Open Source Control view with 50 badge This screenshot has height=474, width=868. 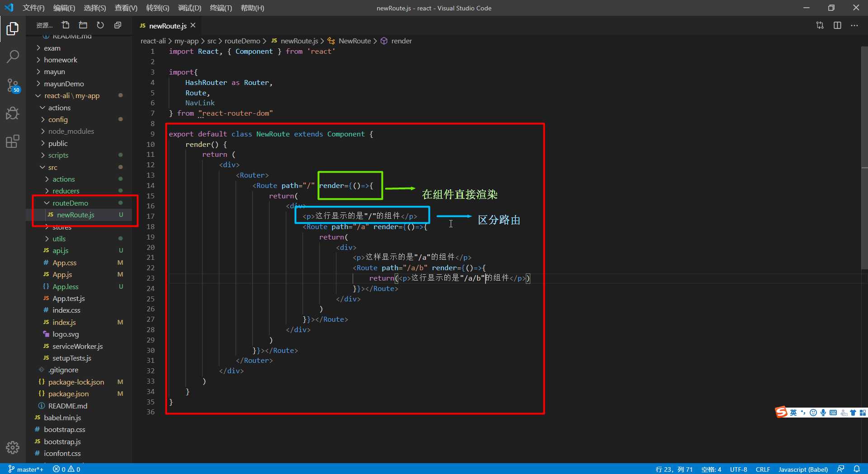coord(13,85)
